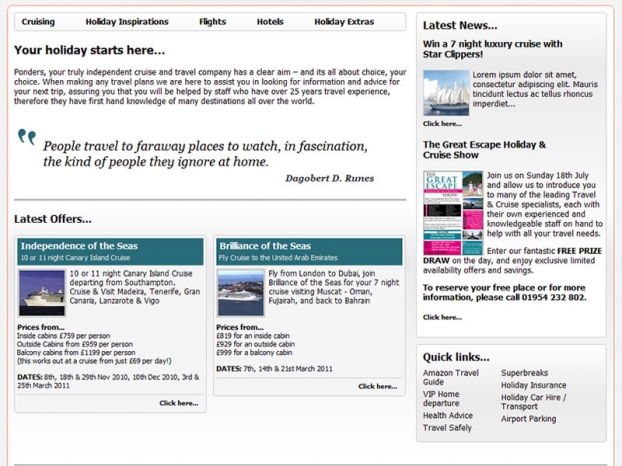
Task: Click here link under Star Clippers news
Action: point(442,124)
